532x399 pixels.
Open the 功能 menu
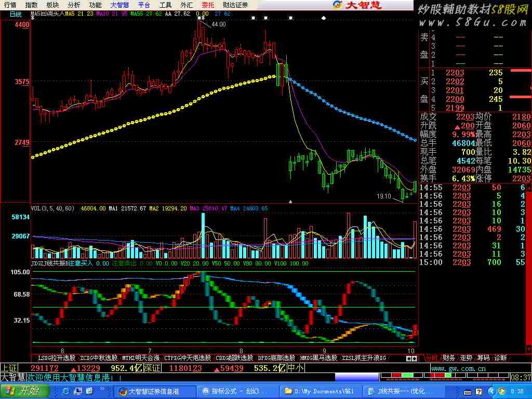tap(96, 5)
